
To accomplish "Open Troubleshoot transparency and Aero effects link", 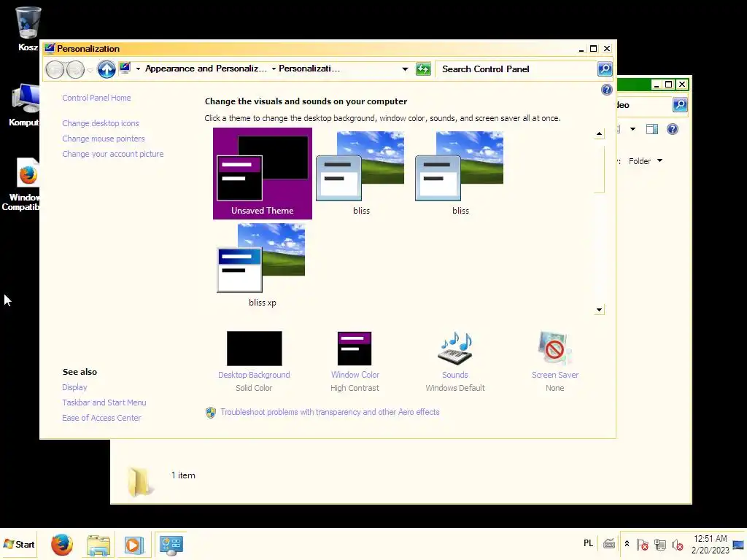I will click(330, 413).
